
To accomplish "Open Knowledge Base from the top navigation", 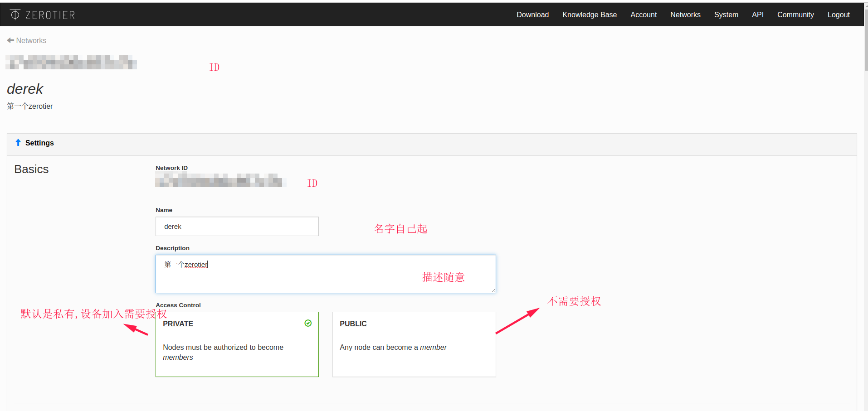I will coord(589,15).
